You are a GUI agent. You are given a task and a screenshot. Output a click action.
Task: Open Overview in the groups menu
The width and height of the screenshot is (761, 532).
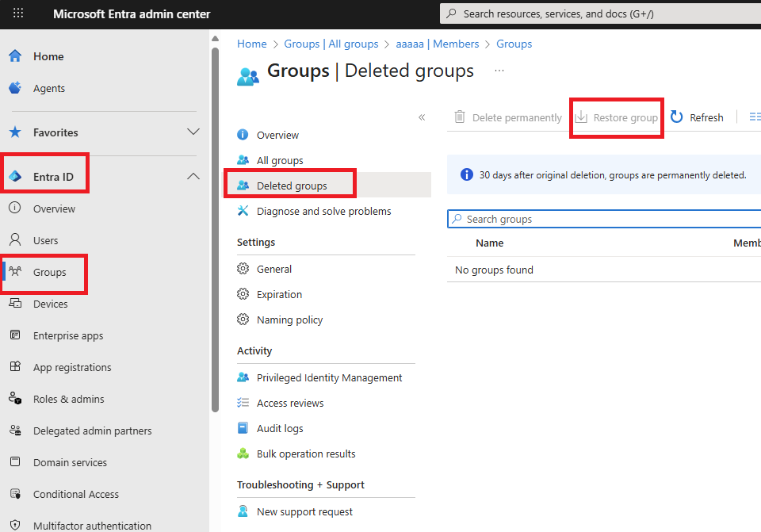(277, 135)
